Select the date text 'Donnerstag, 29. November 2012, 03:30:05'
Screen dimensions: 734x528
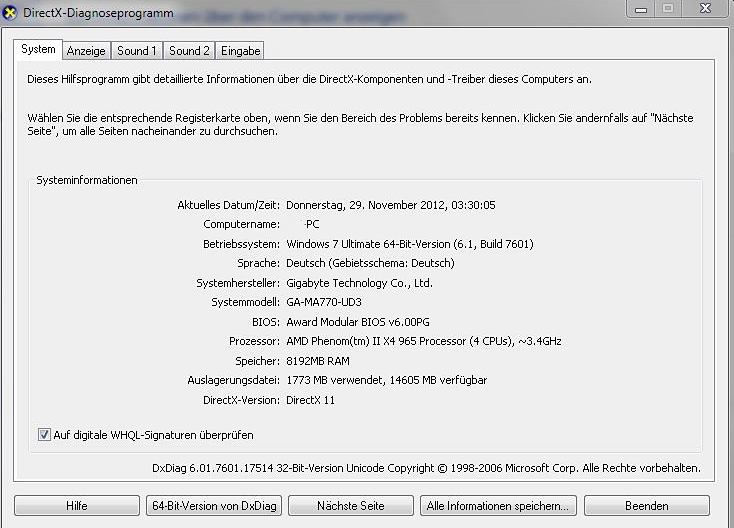click(x=390, y=205)
